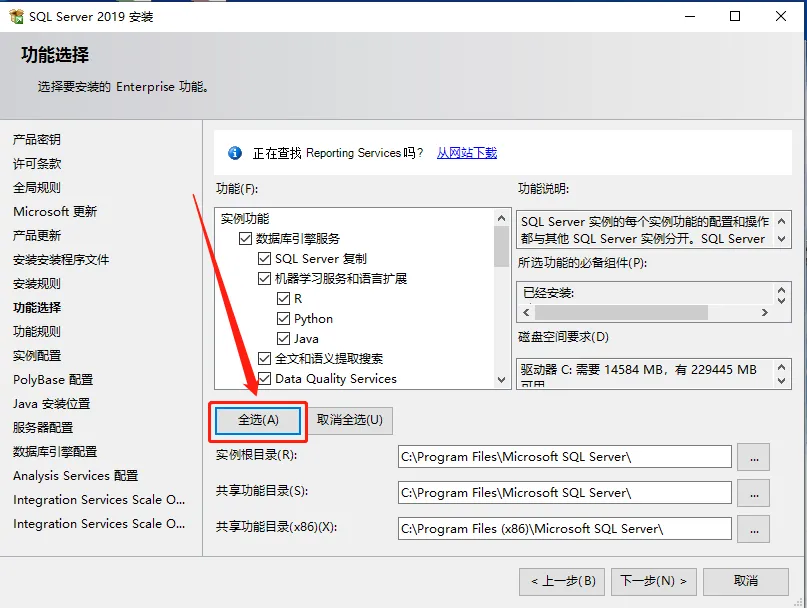Click 功能说明 scroll up arrow
The height and width of the screenshot is (608, 807).
tap(781, 221)
